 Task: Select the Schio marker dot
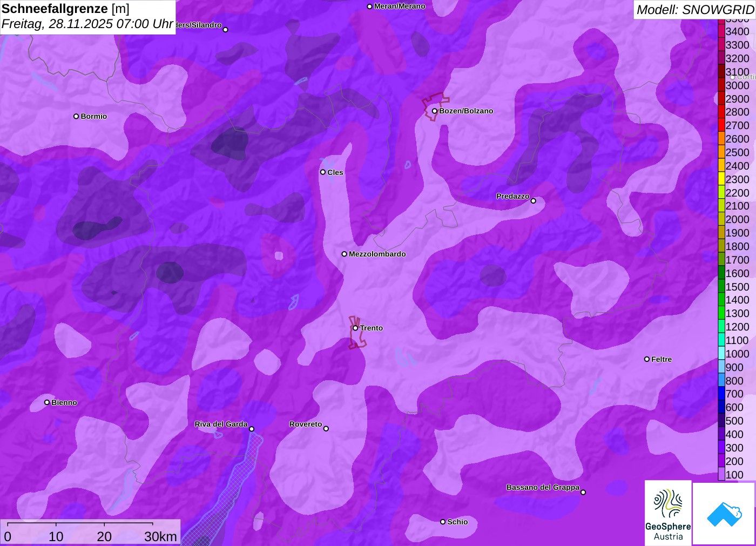coord(443,522)
